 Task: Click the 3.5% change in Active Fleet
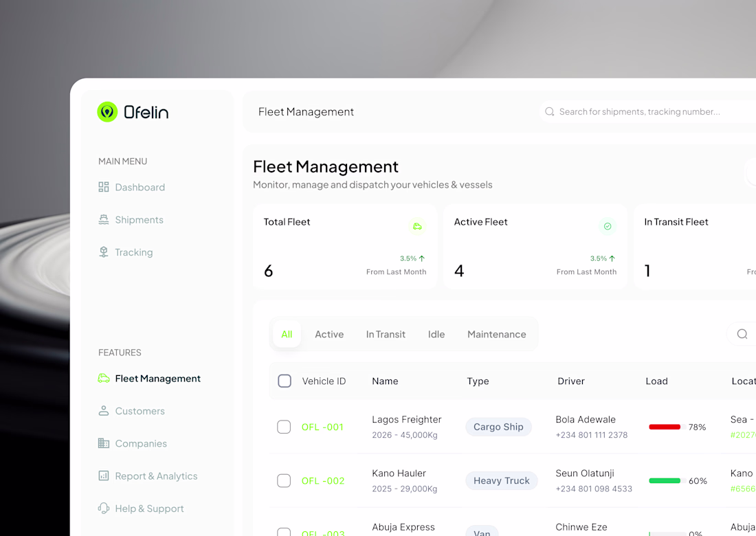[x=603, y=258]
